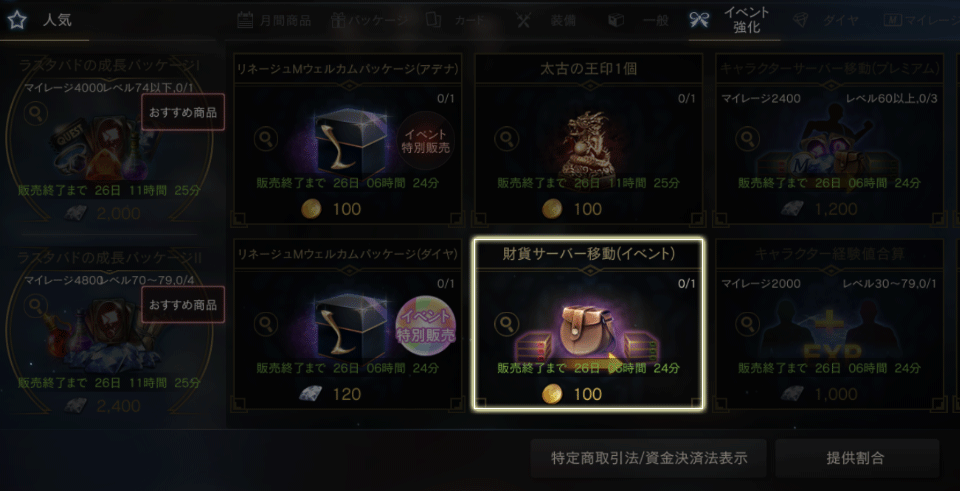Select the ダイヤ tab
The image size is (960, 491).
(827, 20)
